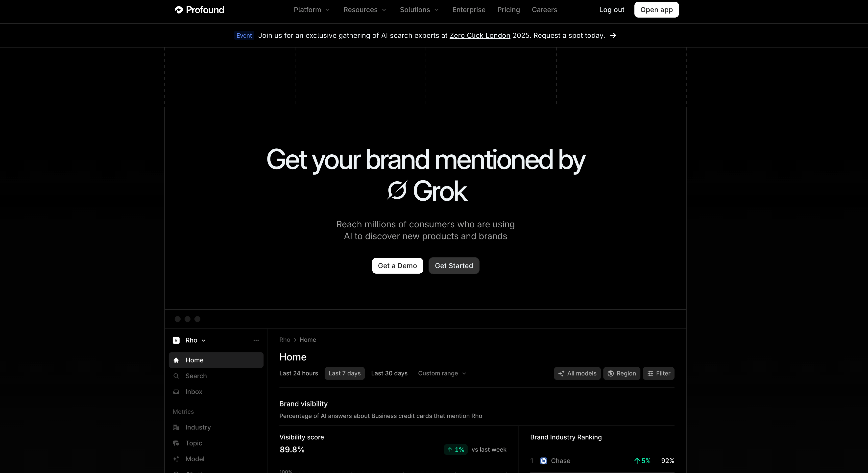Switch to the Last 30 days range
The height and width of the screenshot is (473, 868).
pyautogui.click(x=389, y=373)
